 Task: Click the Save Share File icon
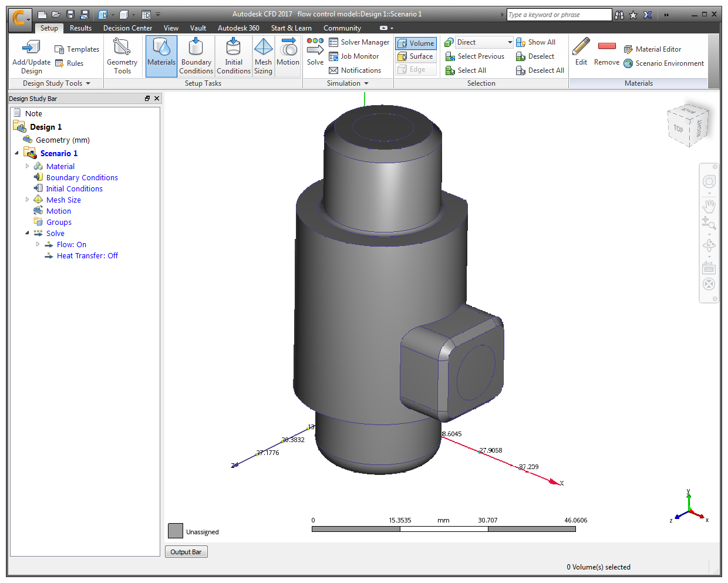(85, 15)
